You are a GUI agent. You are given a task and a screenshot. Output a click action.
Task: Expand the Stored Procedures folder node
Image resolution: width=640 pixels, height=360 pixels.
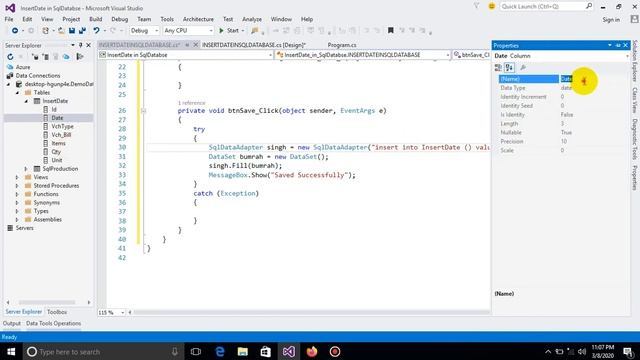(x=17, y=186)
